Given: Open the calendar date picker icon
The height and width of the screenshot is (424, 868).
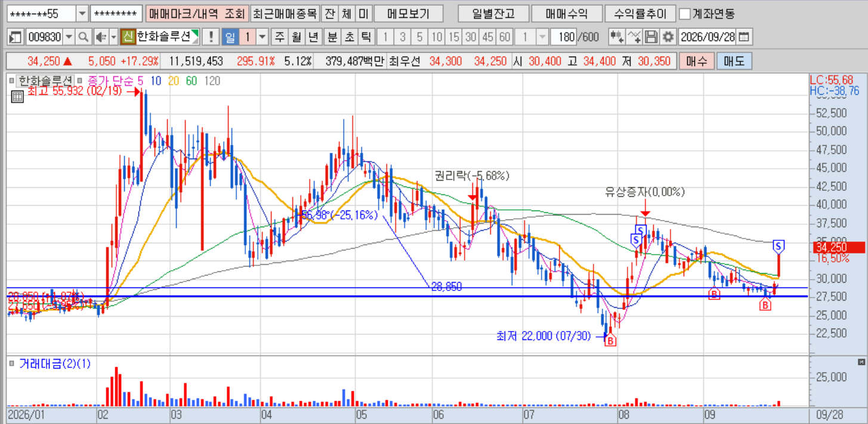Looking at the screenshot, I should tap(743, 38).
